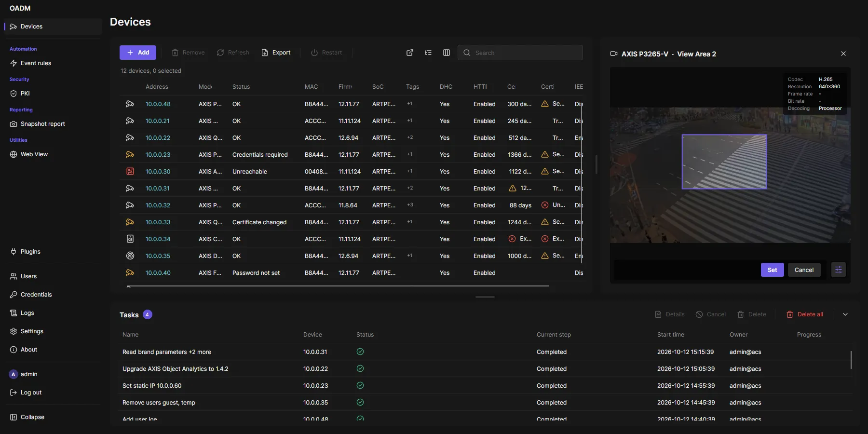Screen dimensions: 868x434
Task: Collapse the sidebar navigation
Action: pos(53,417)
